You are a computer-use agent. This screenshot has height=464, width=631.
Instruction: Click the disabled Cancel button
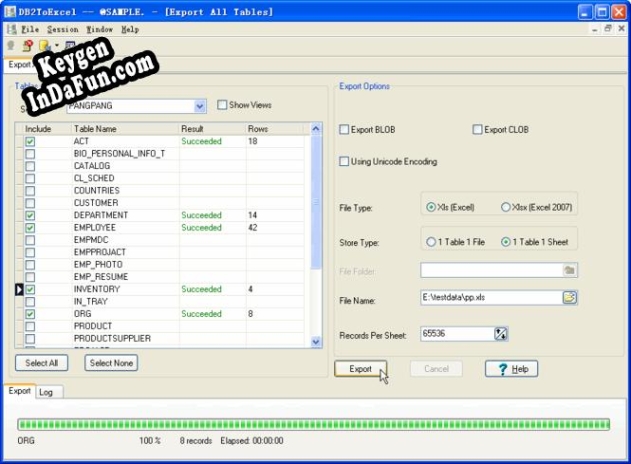(x=436, y=369)
